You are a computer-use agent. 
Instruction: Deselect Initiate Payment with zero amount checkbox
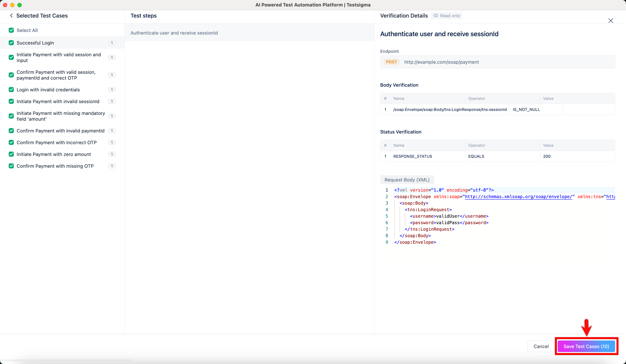[11, 154]
